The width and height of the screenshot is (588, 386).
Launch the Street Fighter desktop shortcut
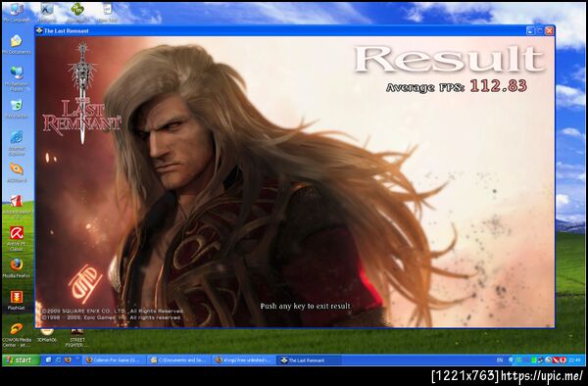tap(76, 337)
